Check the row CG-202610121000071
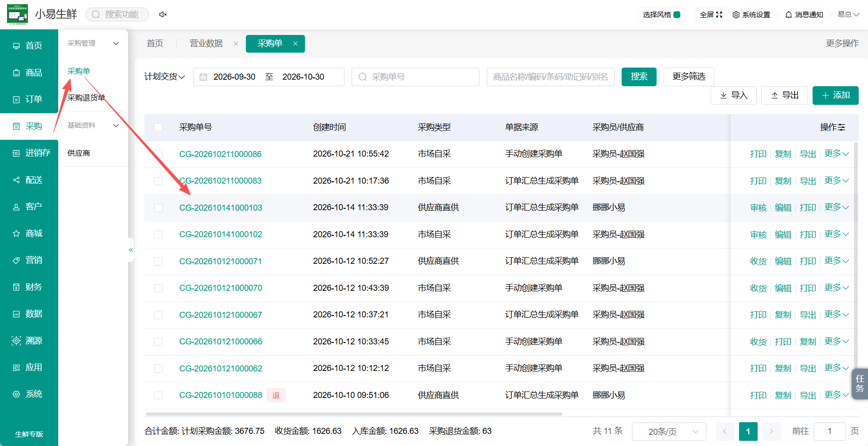Image resolution: width=868 pixels, height=446 pixels. click(158, 261)
